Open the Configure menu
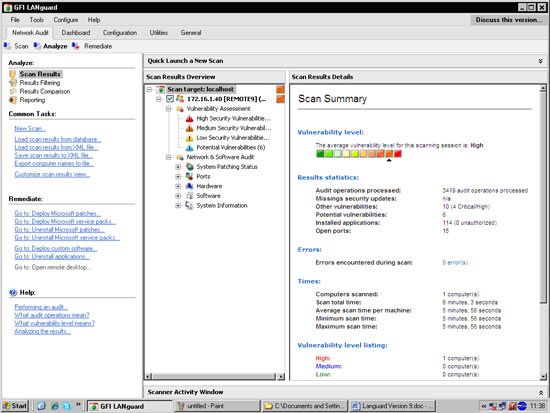 point(66,20)
